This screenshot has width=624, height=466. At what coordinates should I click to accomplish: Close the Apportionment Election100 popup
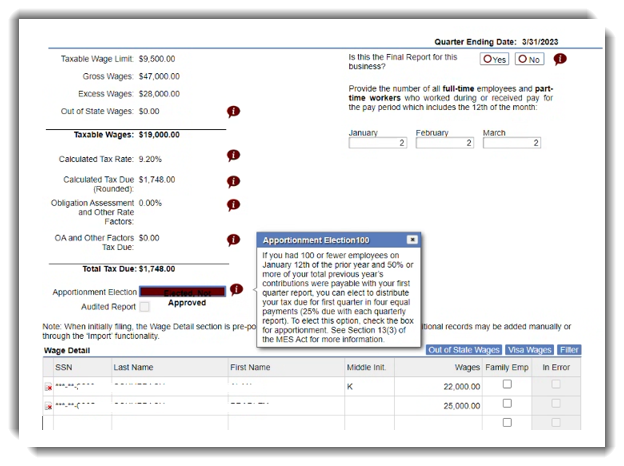point(412,240)
